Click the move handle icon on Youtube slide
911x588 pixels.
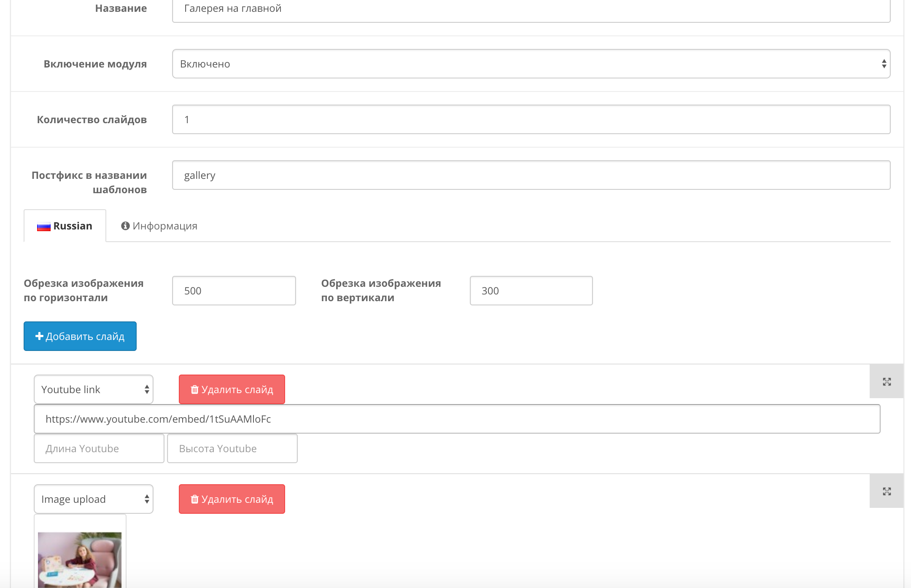pos(887,382)
